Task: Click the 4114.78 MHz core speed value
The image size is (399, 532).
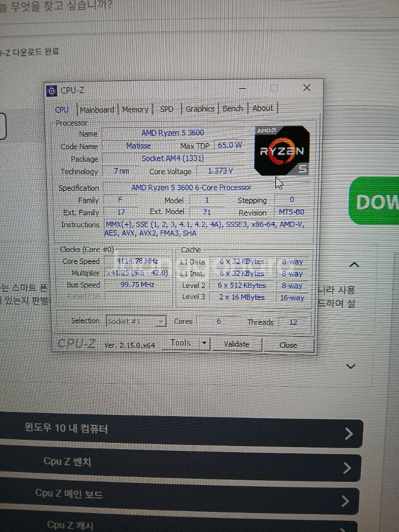Action: coord(137,261)
